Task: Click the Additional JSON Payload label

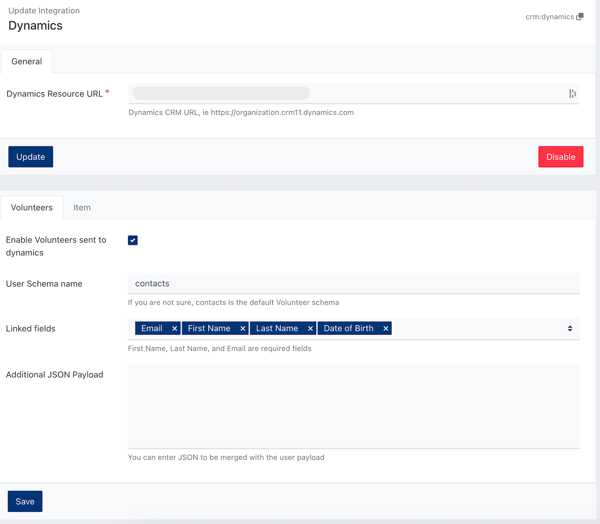Action: click(x=54, y=374)
